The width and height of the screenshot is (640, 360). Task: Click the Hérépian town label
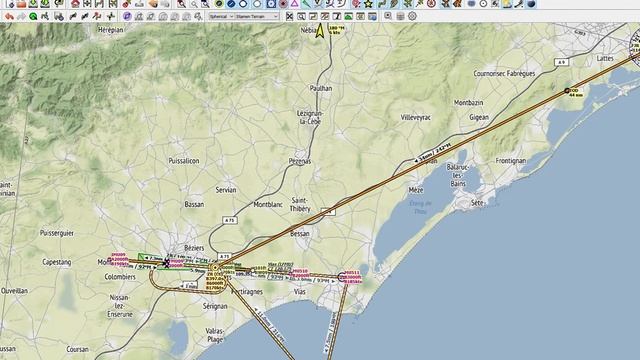click(110, 30)
